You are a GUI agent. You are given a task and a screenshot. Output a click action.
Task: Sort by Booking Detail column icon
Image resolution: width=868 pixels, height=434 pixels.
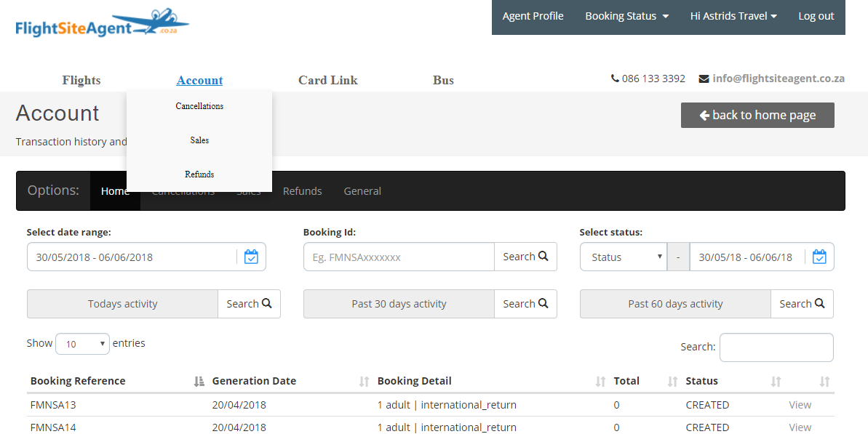pyautogui.click(x=601, y=382)
